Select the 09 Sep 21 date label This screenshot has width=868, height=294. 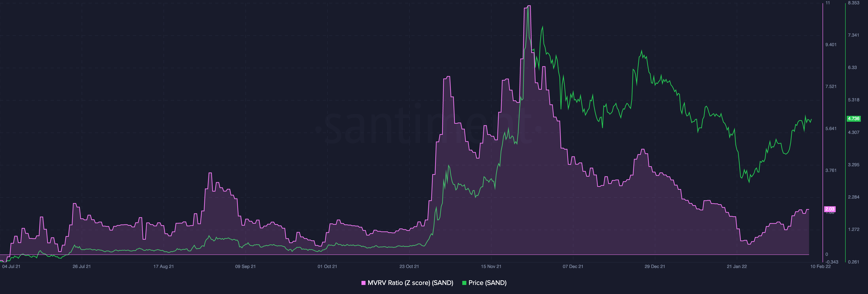point(245,266)
